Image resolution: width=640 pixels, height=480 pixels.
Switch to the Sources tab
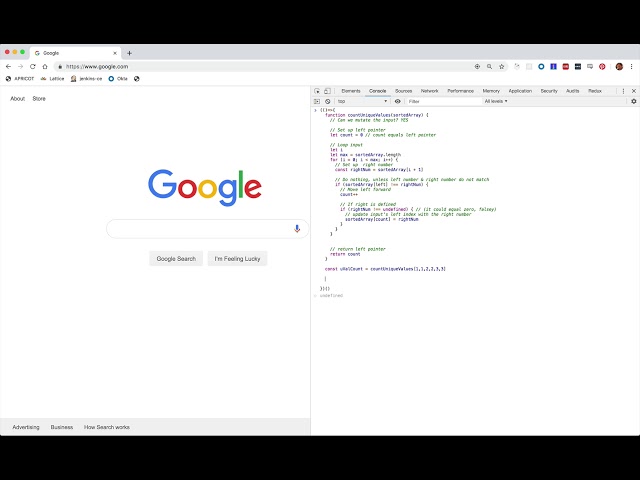404,91
